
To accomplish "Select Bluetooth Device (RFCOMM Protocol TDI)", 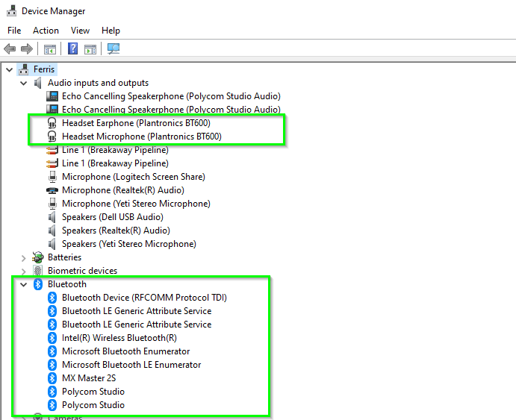I will 144,298.
